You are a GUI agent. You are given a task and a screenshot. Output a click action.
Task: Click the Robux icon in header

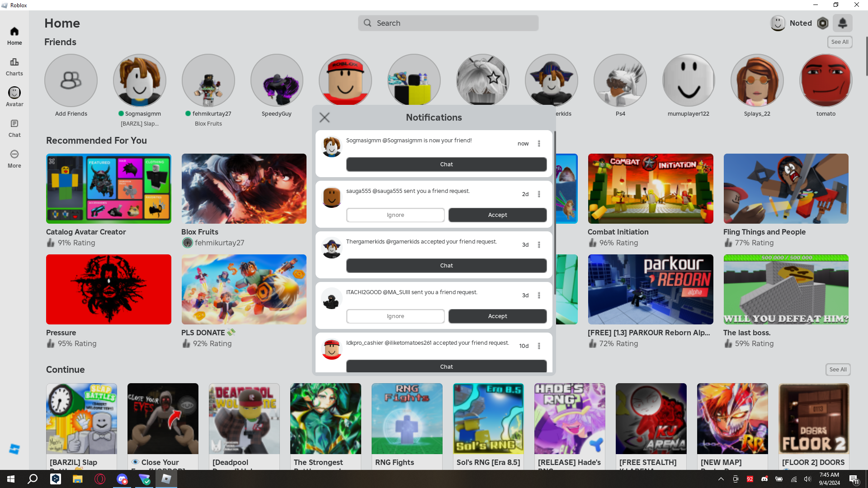pos(823,23)
